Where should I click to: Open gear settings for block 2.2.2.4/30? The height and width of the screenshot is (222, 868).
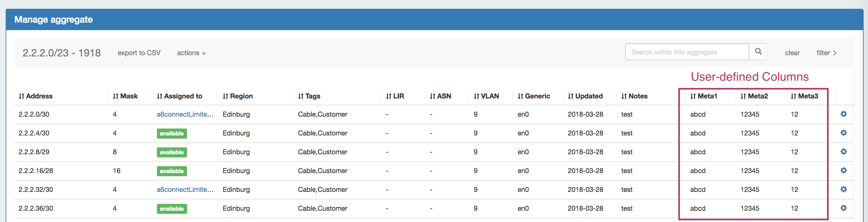(x=843, y=133)
